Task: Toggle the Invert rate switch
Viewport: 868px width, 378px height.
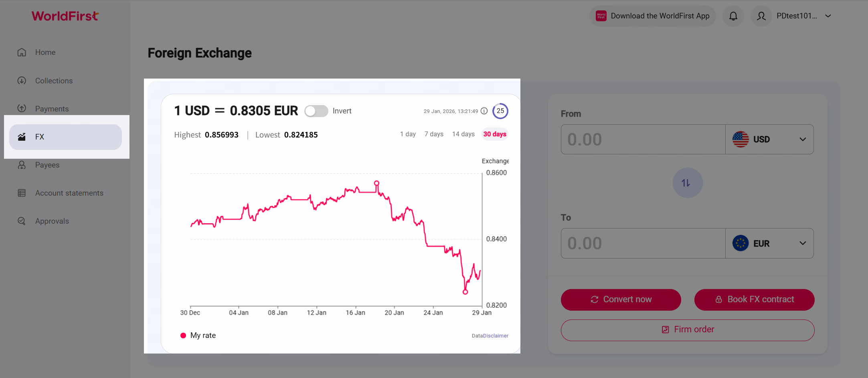Action: 316,111
